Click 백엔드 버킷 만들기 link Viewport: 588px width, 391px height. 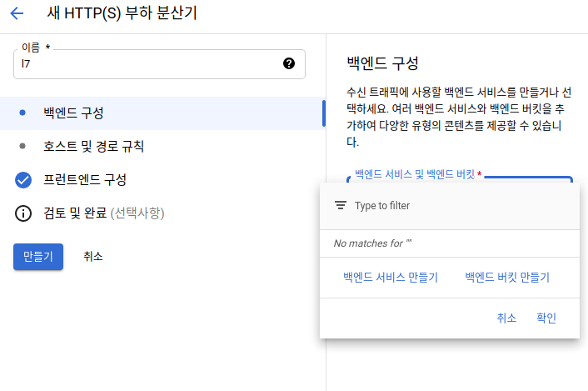point(507,278)
